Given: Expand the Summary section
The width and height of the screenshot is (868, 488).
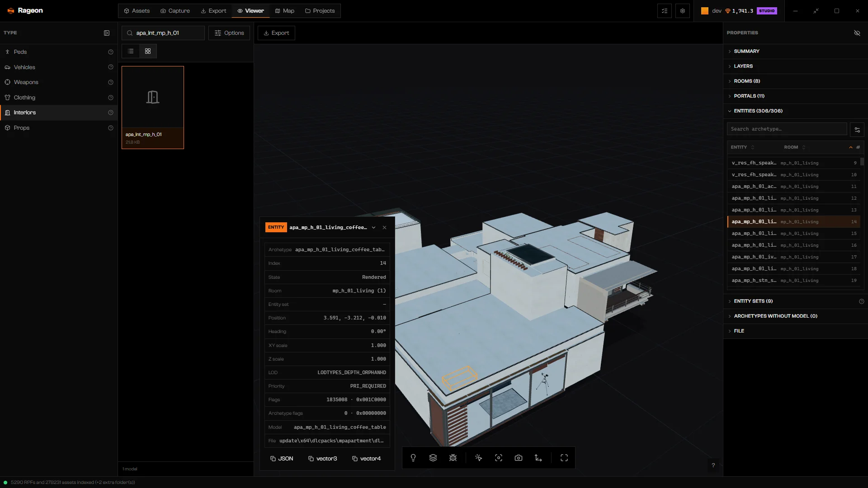Looking at the screenshot, I should point(795,51).
